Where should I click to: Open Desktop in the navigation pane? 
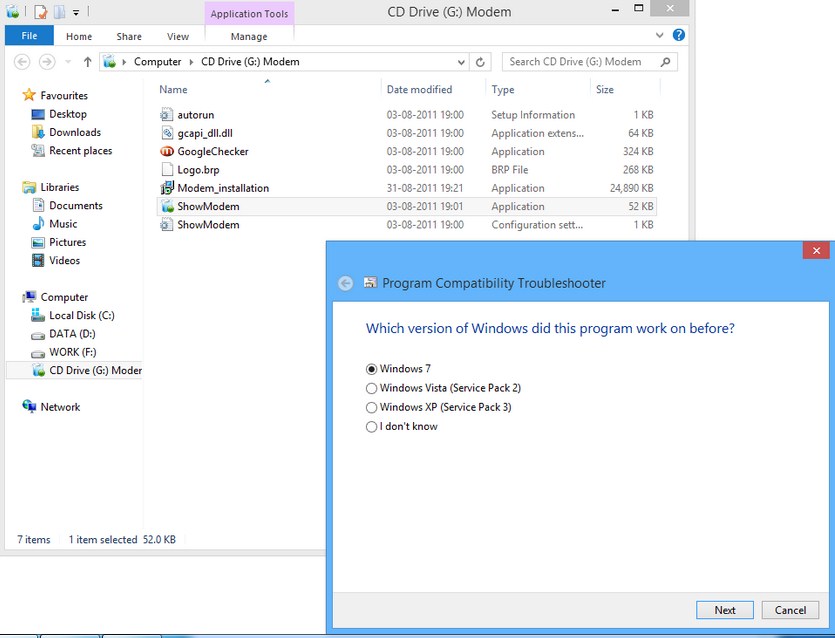coord(68,114)
